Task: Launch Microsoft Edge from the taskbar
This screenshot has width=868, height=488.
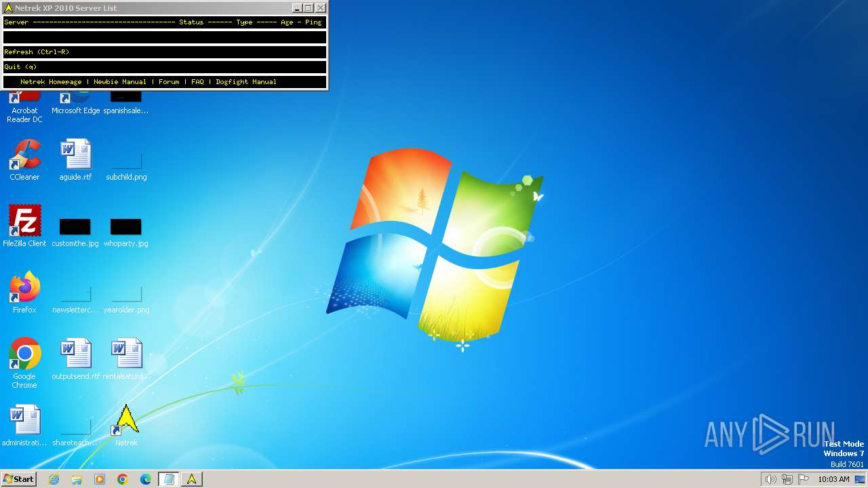Action: pos(146,479)
